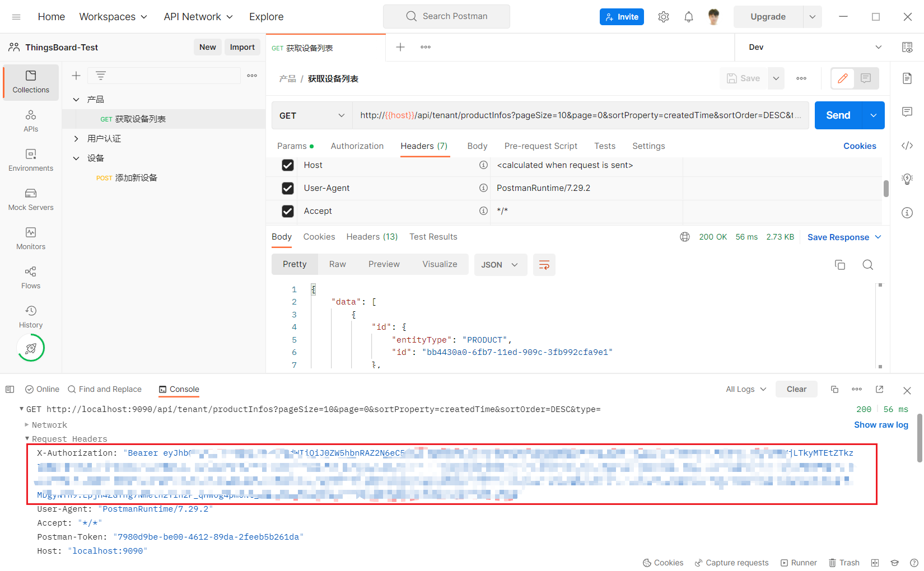The image size is (924, 571).
Task: Open the Workspaces dropdown
Action: [113, 17]
